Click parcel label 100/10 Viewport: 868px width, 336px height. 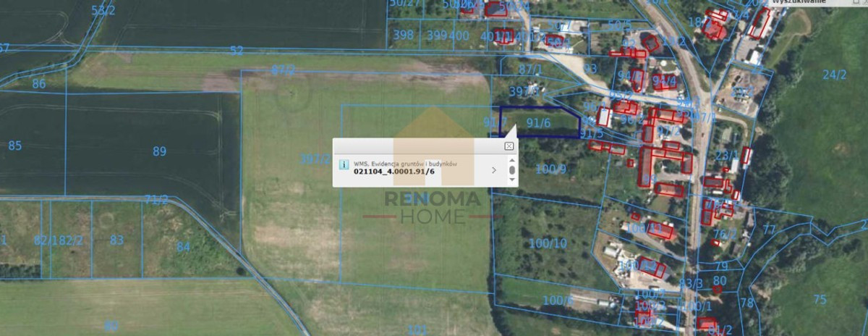pos(548,243)
